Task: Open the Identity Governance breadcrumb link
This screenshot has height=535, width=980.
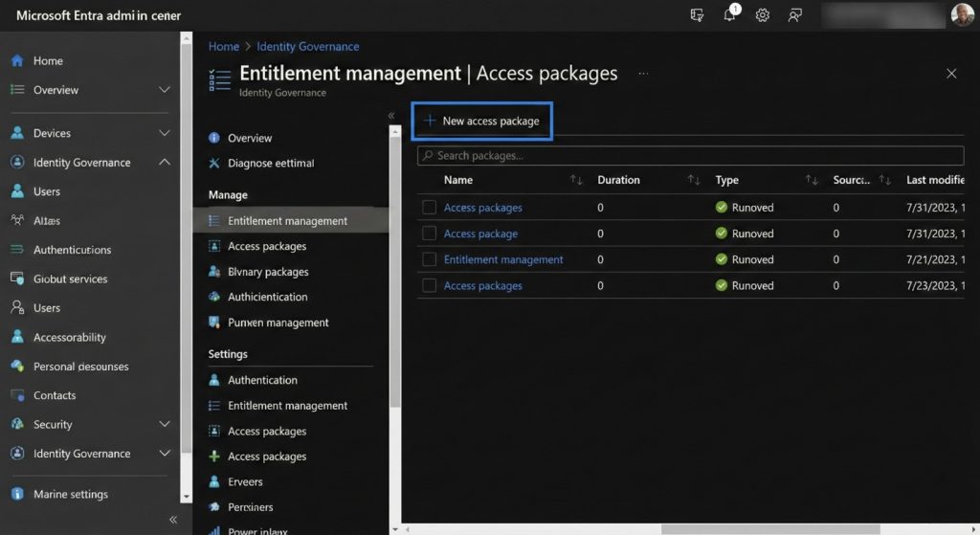Action: coord(307,46)
